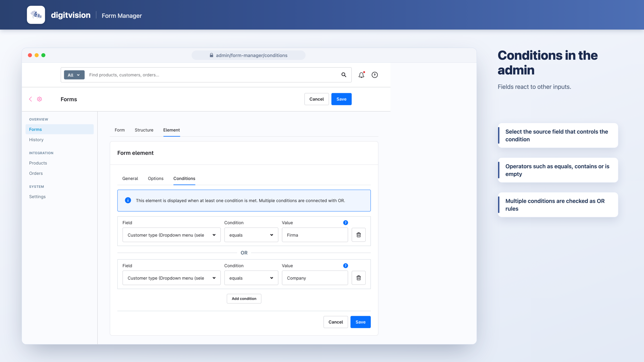Delete the Firma condition with trash icon

[359, 235]
